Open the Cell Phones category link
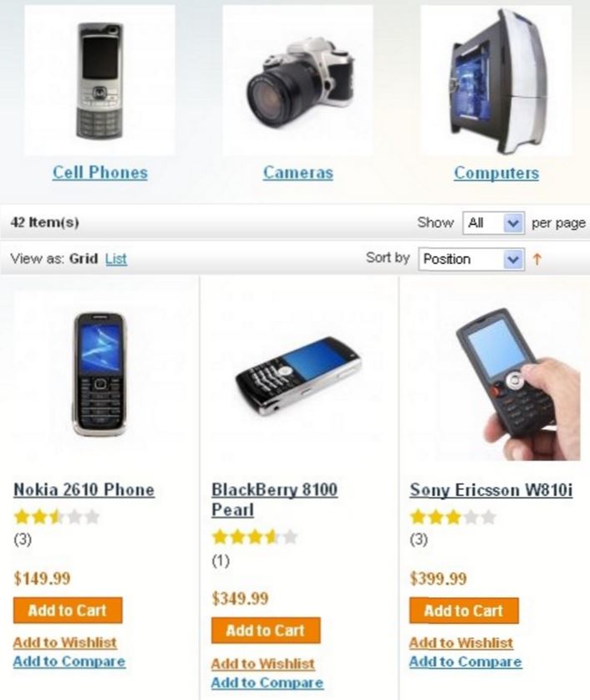 100,172
